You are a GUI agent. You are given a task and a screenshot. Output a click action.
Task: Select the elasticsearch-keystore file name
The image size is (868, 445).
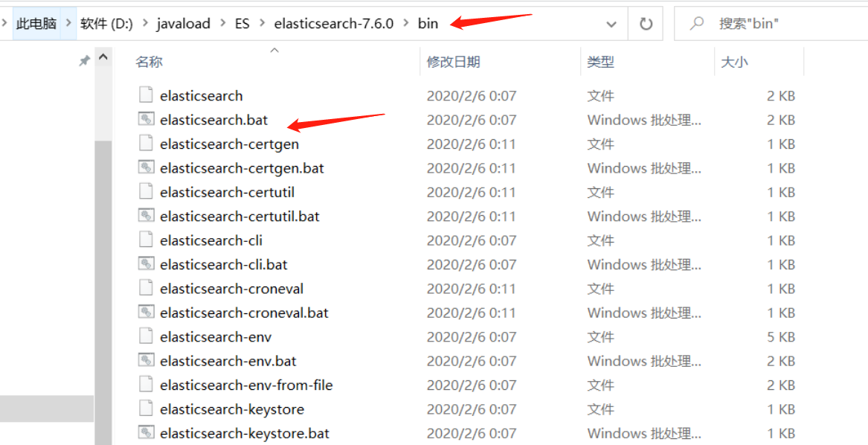232,409
